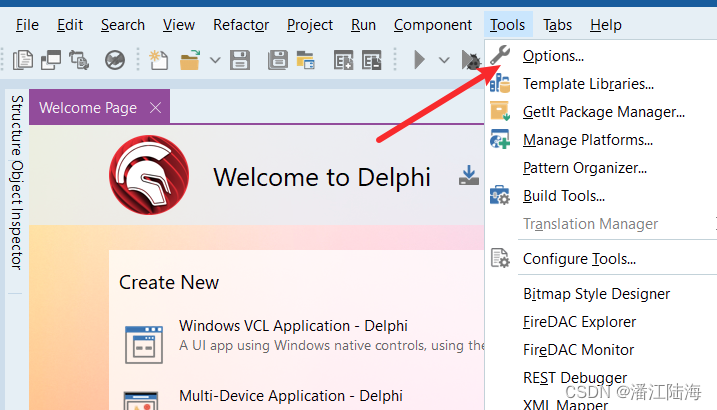Click the Remove File from Project icon
This screenshot has height=410, width=717.
372,60
